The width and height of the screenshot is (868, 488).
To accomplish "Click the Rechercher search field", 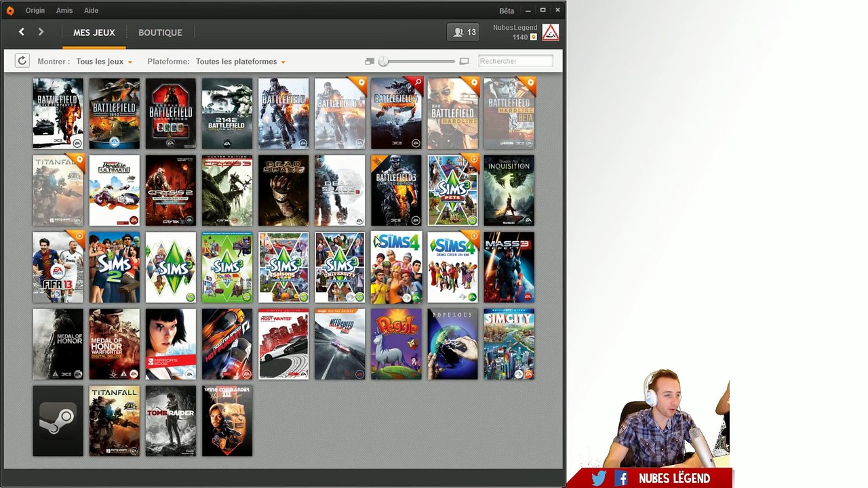I will pos(515,61).
